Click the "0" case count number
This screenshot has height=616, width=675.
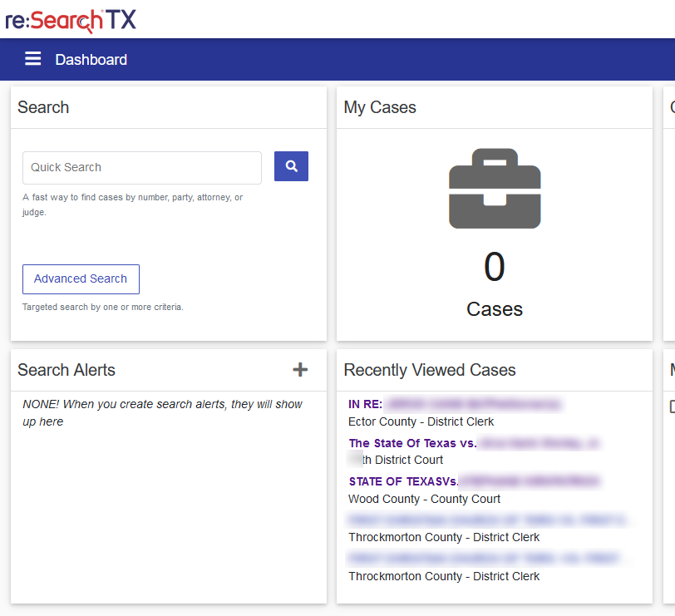[495, 267]
